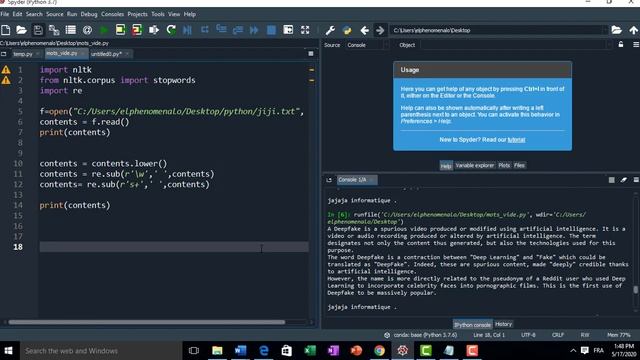Expand the working directory path dropdown

click(x=605, y=30)
